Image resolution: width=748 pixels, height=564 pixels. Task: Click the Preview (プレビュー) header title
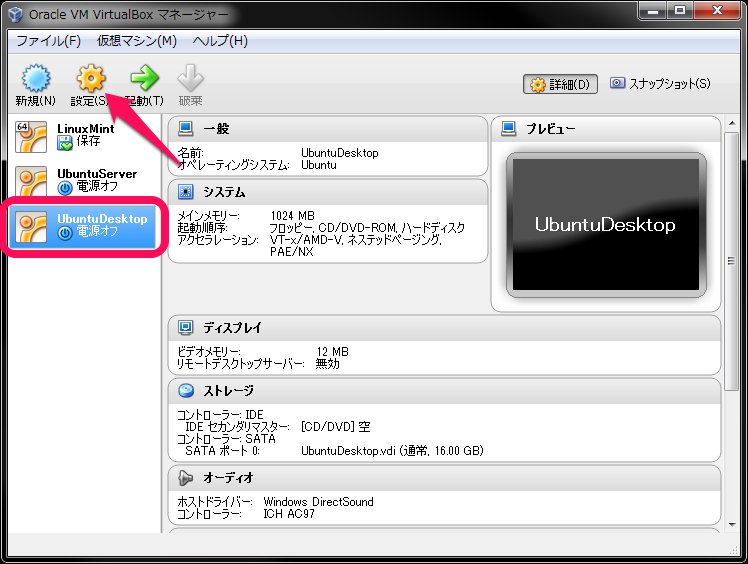(551, 128)
